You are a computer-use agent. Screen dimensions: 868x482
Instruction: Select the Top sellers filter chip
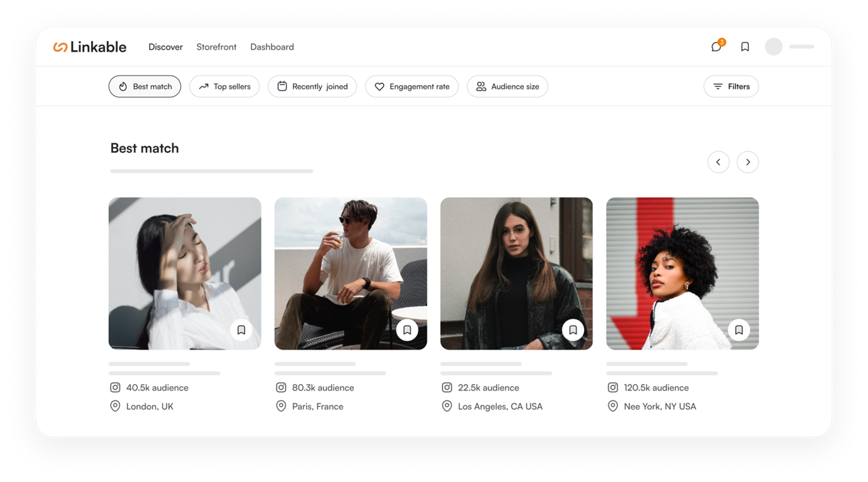click(224, 86)
